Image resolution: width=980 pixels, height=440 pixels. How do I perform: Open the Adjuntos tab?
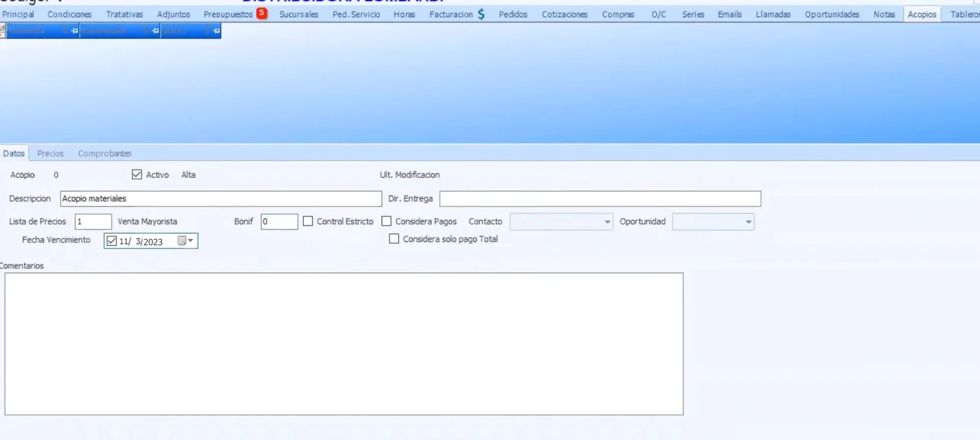click(x=173, y=14)
